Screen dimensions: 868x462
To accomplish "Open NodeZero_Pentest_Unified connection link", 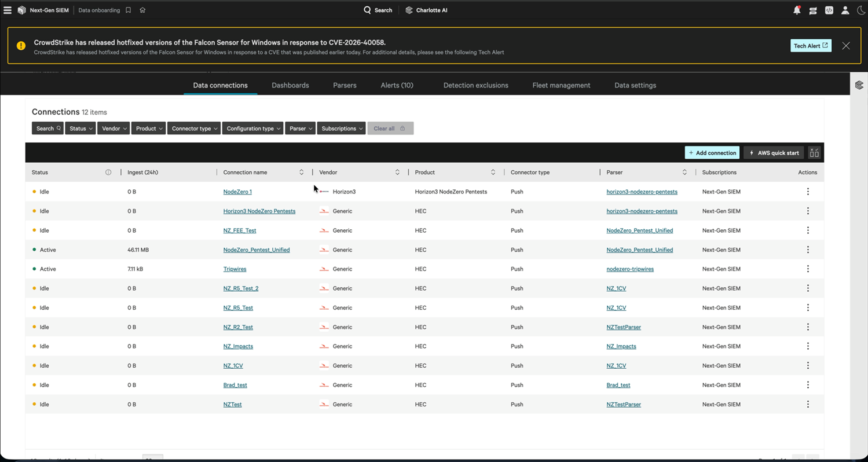I will pyautogui.click(x=257, y=250).
